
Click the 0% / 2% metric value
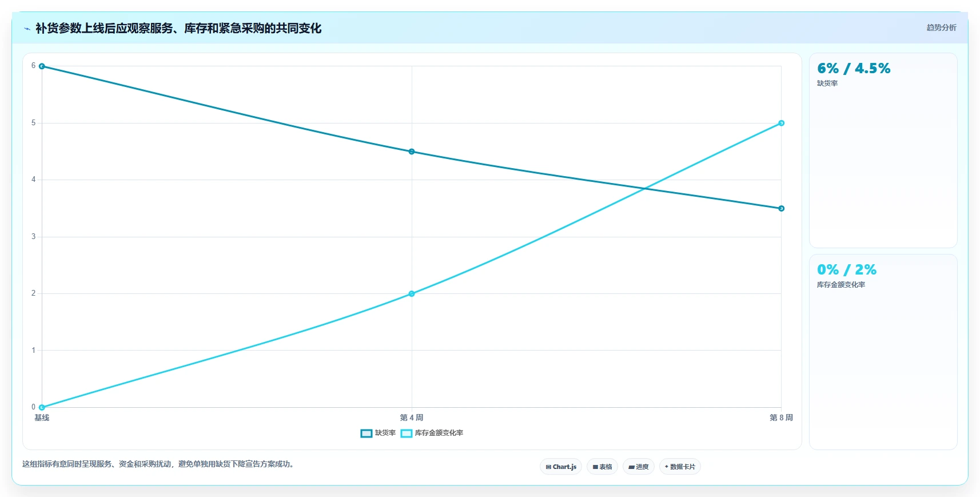[x=847, y=270]
